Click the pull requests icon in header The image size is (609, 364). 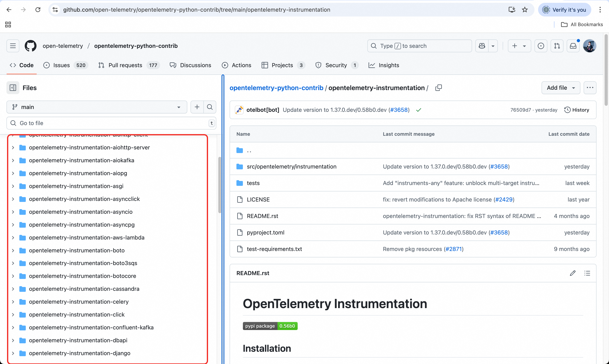coord(557,46)
